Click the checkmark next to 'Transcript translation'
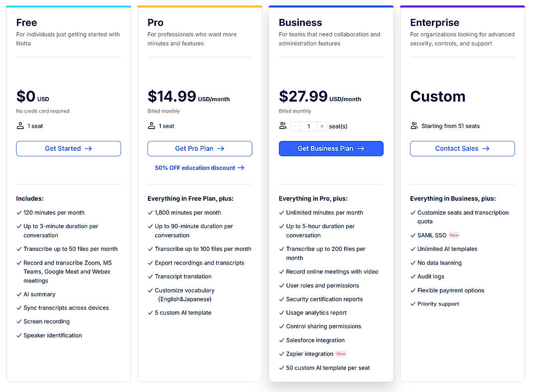Screen dimensions: 533x392 (x=149, y=276)
